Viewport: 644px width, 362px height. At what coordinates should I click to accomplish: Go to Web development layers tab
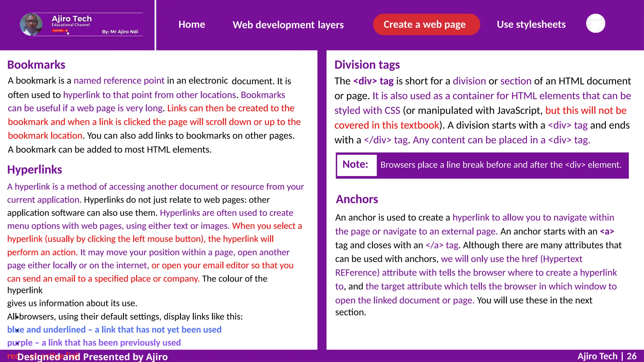click(x=288, y=25)
